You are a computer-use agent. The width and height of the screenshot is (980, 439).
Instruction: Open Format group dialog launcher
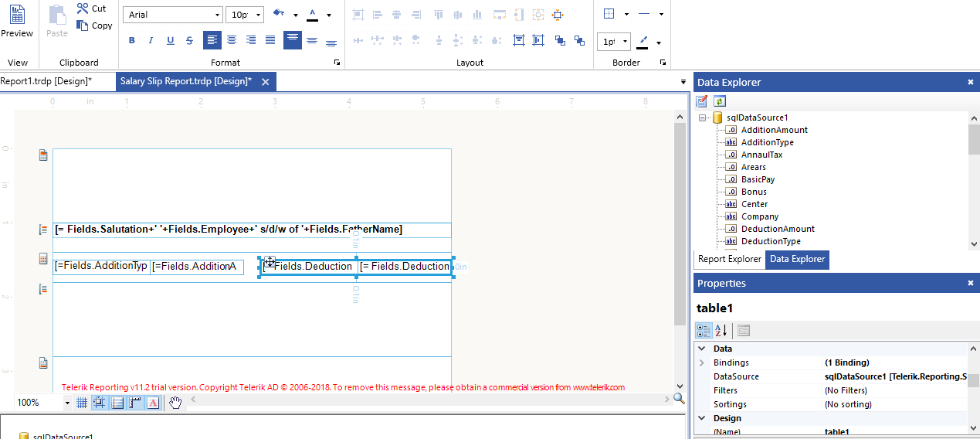click(x=337, y=63)
